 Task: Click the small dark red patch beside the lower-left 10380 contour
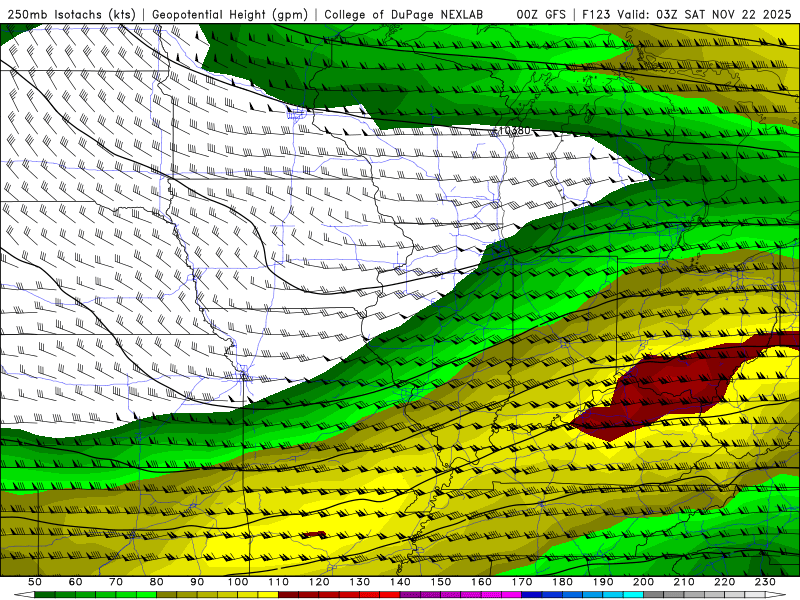(x=315, y=534)
